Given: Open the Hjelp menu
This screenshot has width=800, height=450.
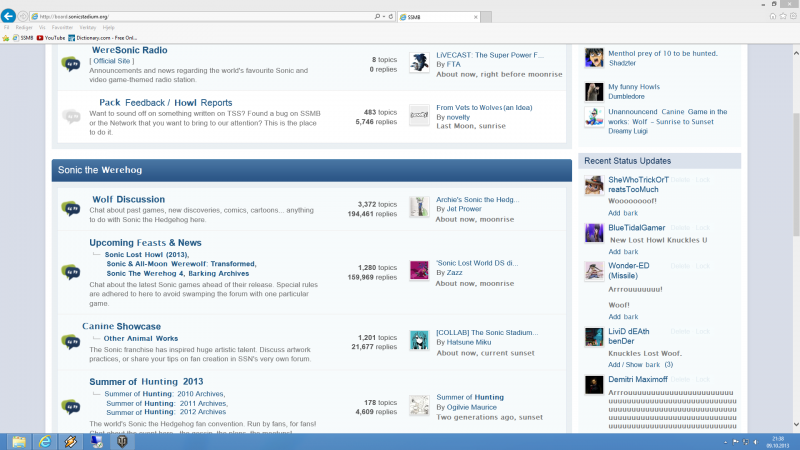Looking at the screenshot, I should pyautogui.click(x=108, y=28).
